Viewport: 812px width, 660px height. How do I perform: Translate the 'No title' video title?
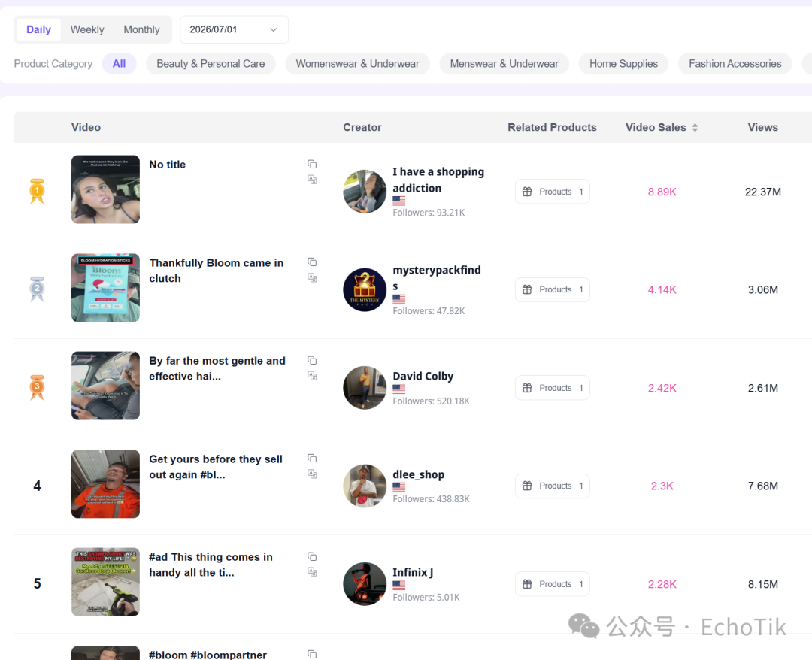point(312,180)
